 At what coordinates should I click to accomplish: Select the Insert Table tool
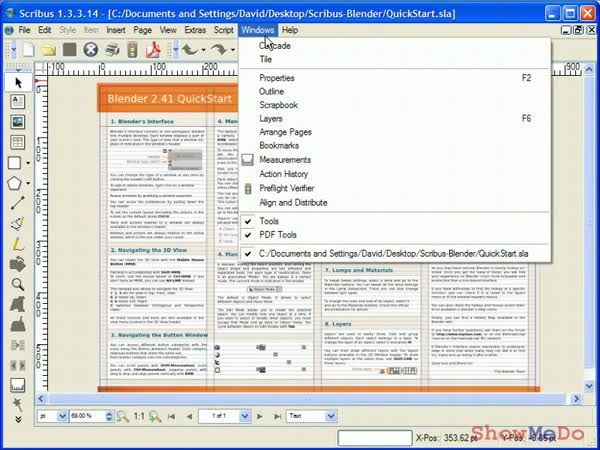(x=17, y=143)
